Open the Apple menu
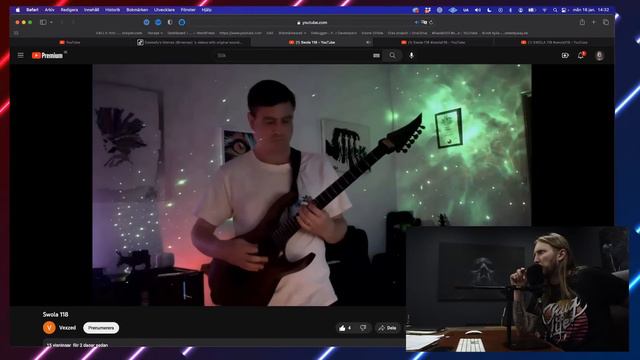The height and width of the screenshot is (360, 640). [x=18, y=10]
